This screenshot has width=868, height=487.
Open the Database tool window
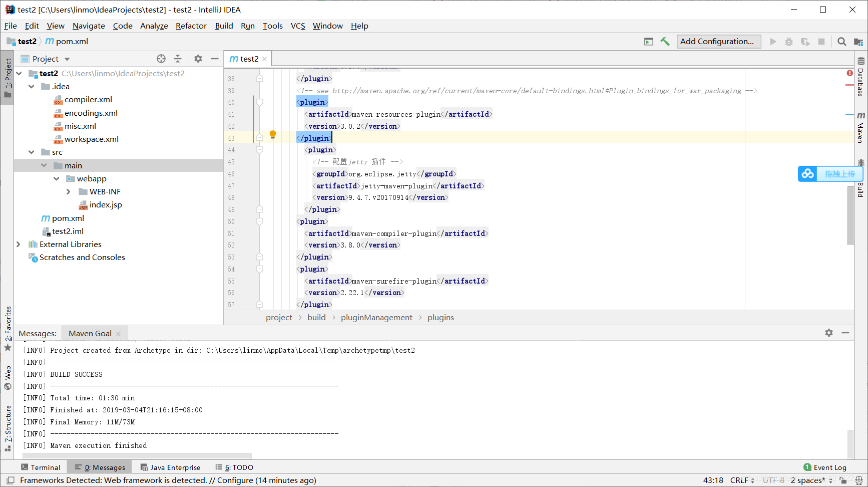pyautogui.click(x=860, y=77)
